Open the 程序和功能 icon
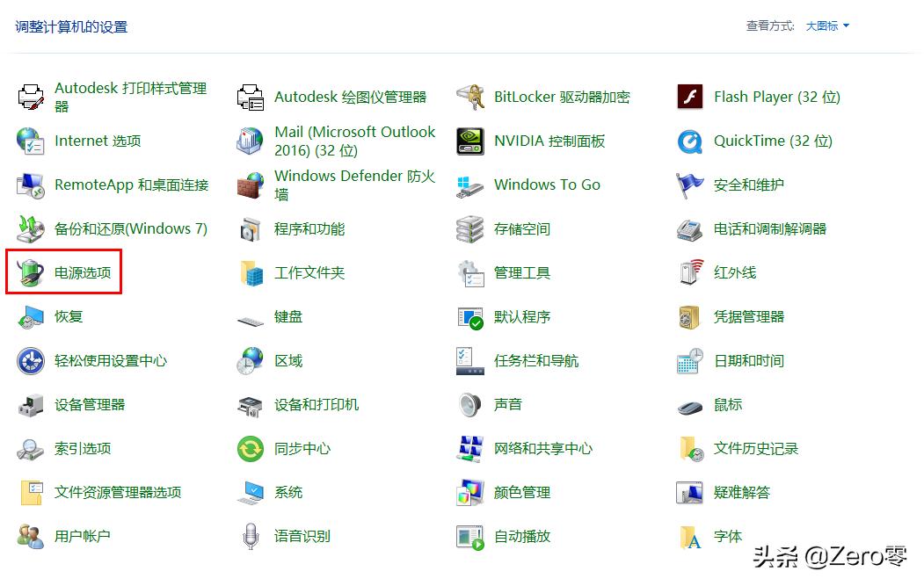The width and height of the screenshot is (924, 586). click(x=251, y=228)
